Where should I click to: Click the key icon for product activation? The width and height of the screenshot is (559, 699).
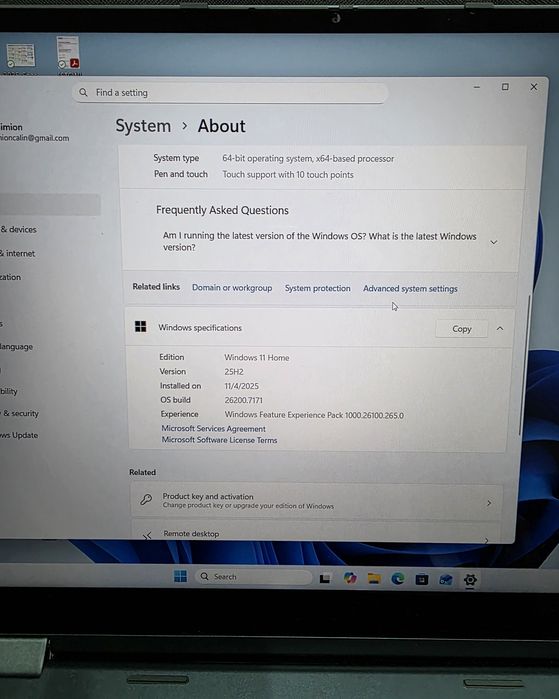[x=146, y=499]
